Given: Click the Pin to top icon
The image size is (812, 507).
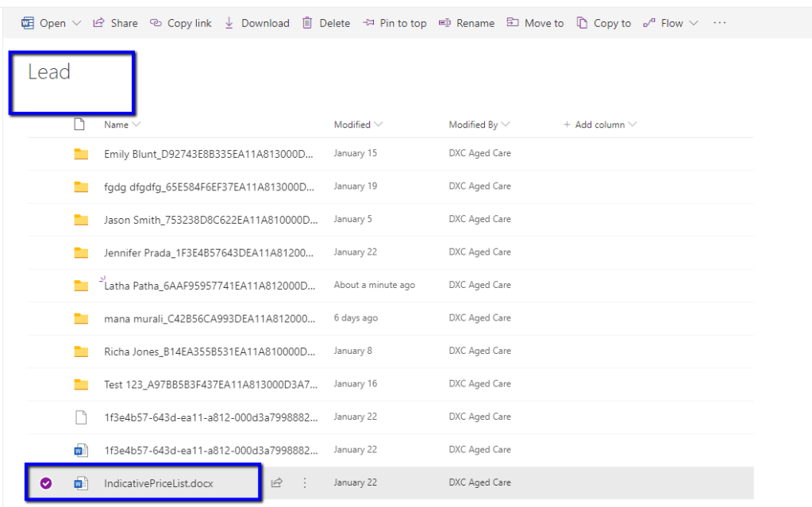Looking at the screenshot, I should [x=368, y=23].
